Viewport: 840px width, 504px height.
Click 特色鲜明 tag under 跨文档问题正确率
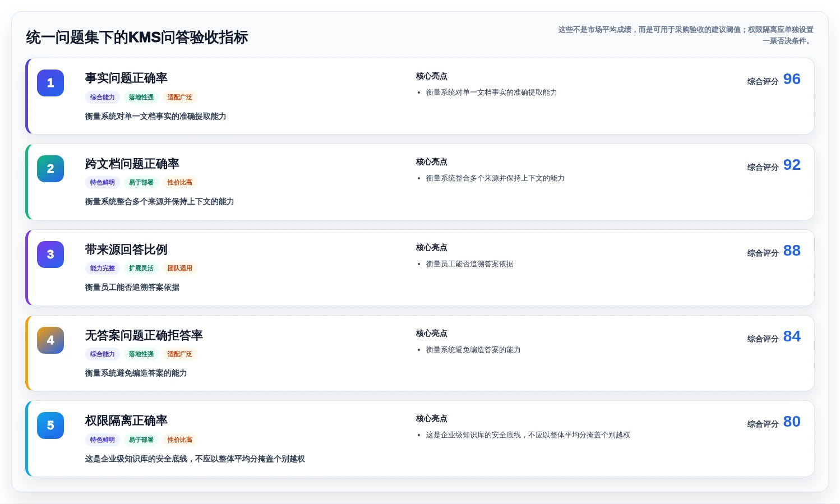click(x=103, y=182)
